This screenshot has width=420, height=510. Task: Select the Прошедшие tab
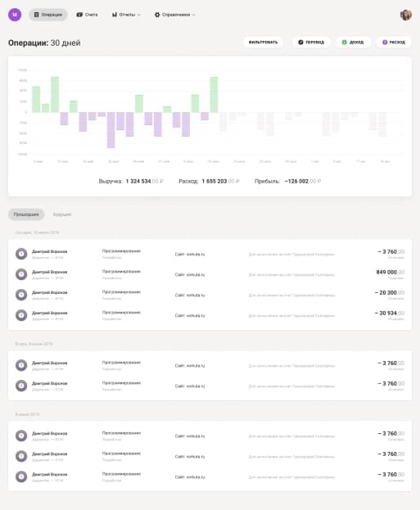[26, 214]
